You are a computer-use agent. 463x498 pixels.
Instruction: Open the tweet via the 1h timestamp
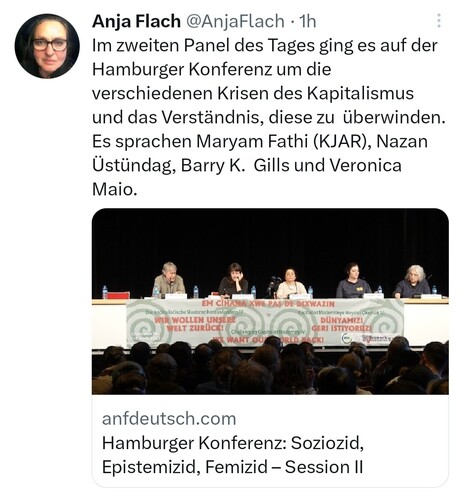pyautogui.click(x=307, y=21)
